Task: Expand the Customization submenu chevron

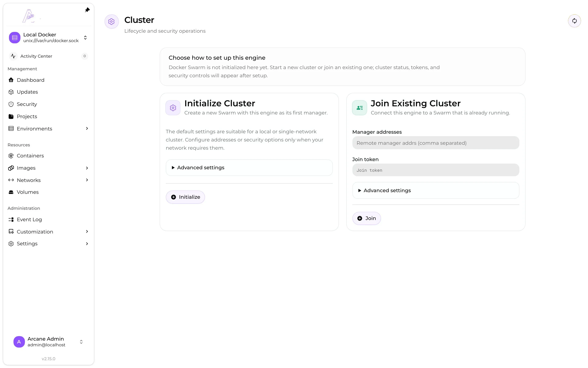Action: [x=87, y=231]
